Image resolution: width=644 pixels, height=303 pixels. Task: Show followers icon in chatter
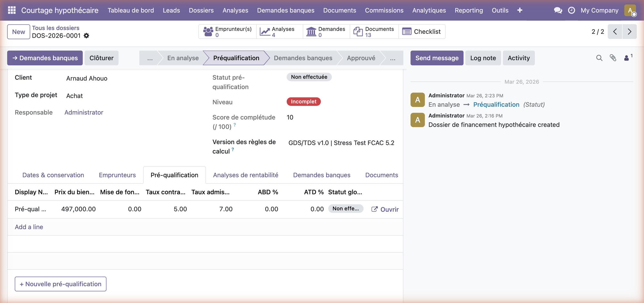point(628,57)
